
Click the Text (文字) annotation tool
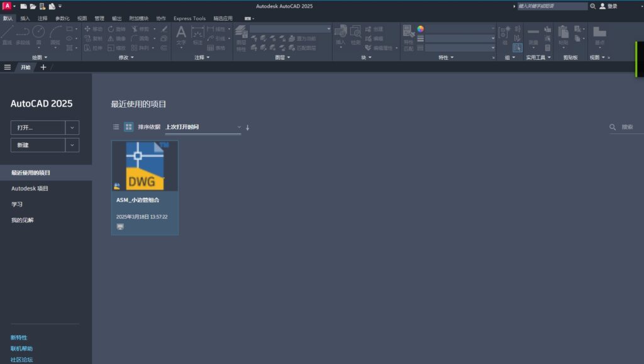point(181,35)
